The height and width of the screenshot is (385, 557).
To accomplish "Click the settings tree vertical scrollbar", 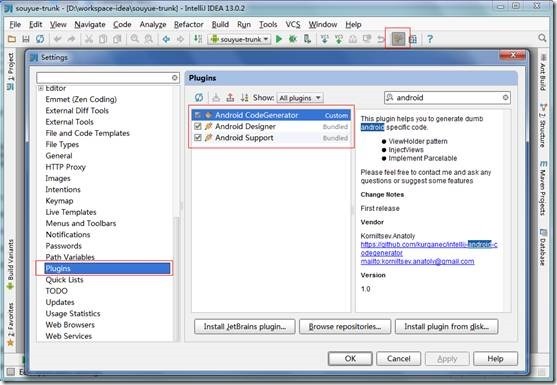I will click(176, 279).
